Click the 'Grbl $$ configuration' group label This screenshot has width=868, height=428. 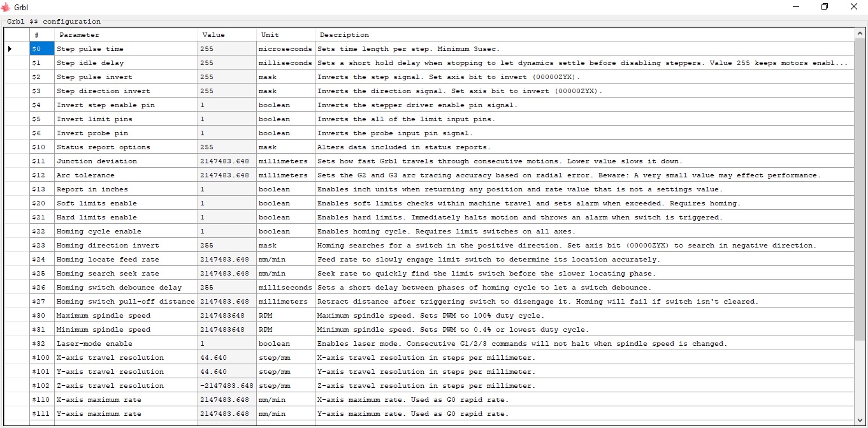click(54, 21)
